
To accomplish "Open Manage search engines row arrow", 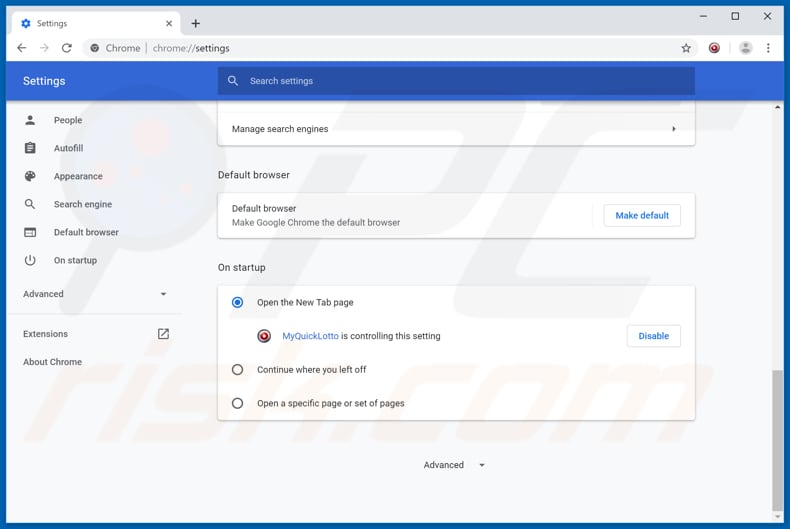I will (674, 129).
